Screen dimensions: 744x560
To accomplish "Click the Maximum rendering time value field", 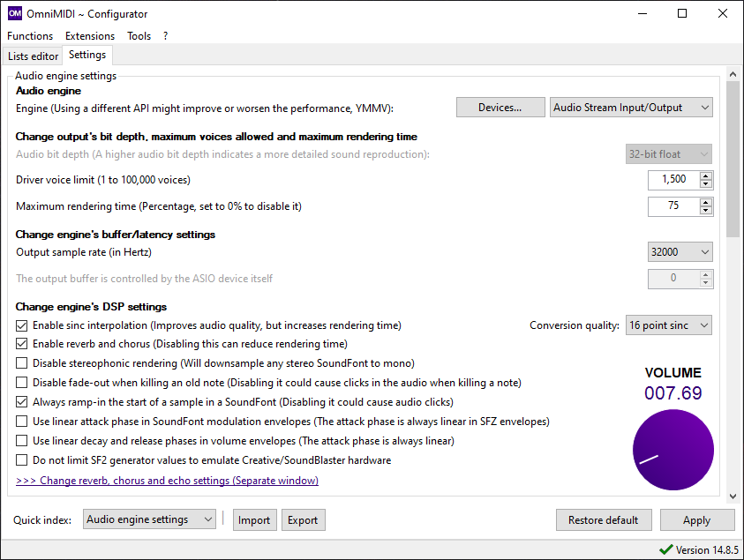I will point(673,206).
